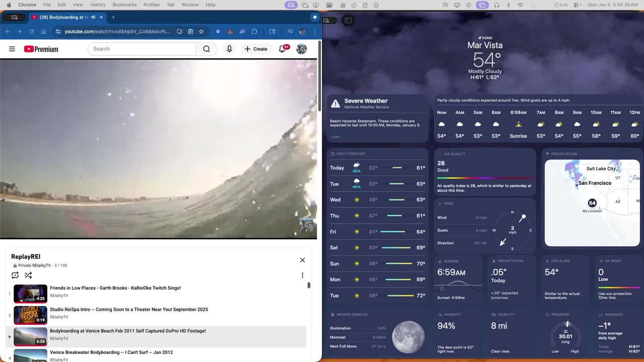Toggle Weather sidebar panel

(x=348, y=21)
